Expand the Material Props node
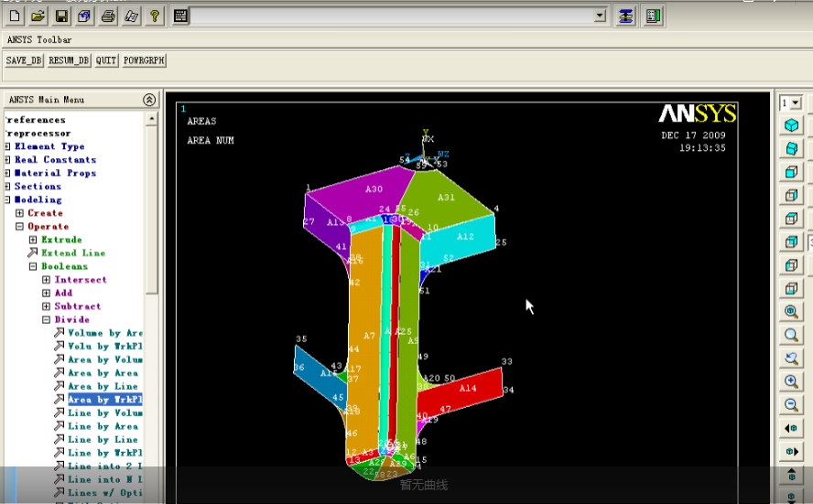This screenshot has height=504, width=813. 7,173
